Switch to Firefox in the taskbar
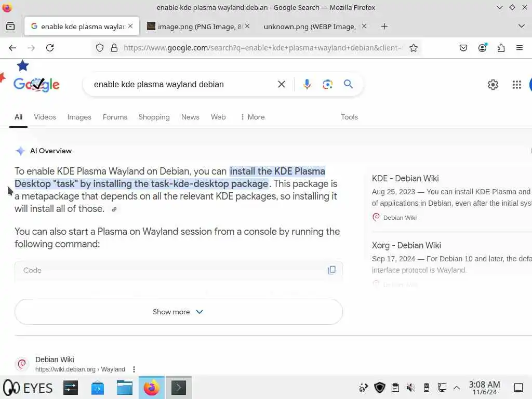 (151, 388)
